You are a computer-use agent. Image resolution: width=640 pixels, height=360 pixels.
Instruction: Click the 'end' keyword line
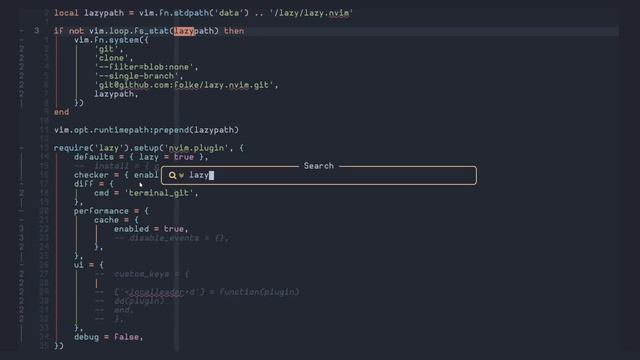pos(62,112)
